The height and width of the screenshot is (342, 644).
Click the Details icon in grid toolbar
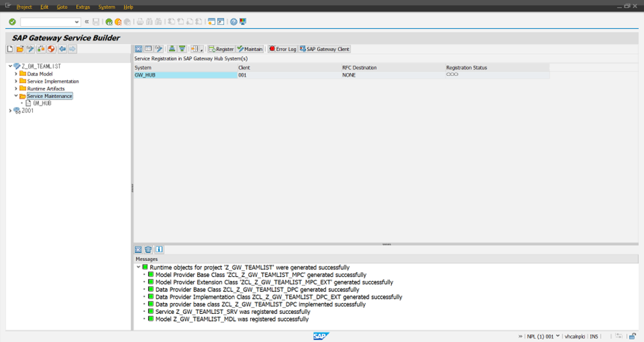click(x=148, y=49)
